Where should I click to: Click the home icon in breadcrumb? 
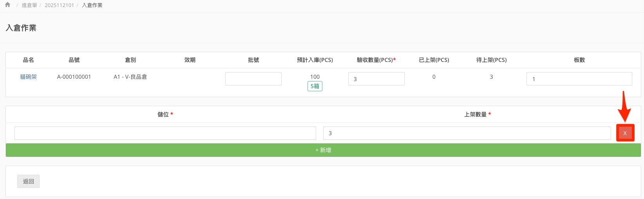tap(7, 5)
